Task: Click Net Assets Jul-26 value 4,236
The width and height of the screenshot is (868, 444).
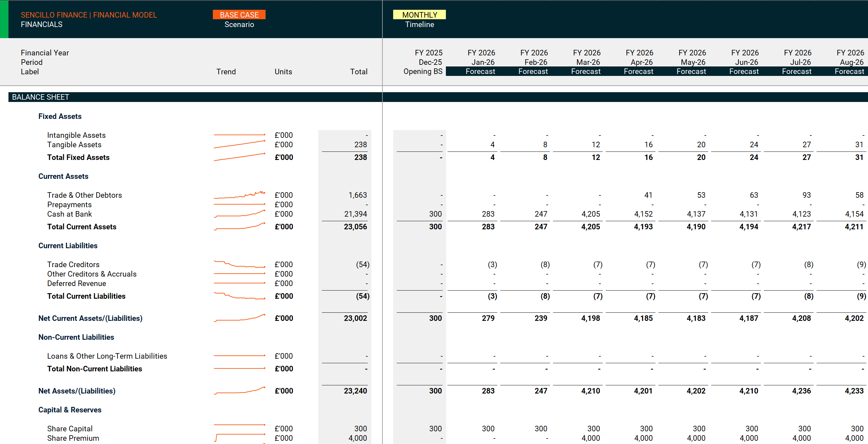Action: coord(801,391)
